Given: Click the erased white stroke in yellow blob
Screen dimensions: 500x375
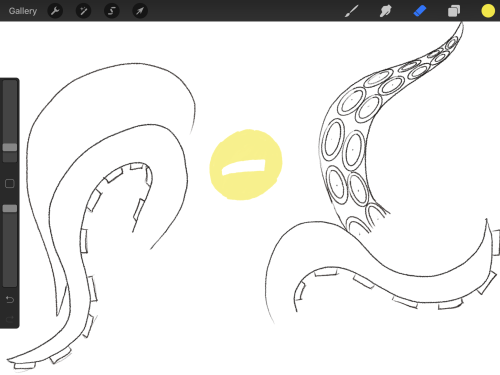Looking at the screenshot, I should [x=244, y=167].
